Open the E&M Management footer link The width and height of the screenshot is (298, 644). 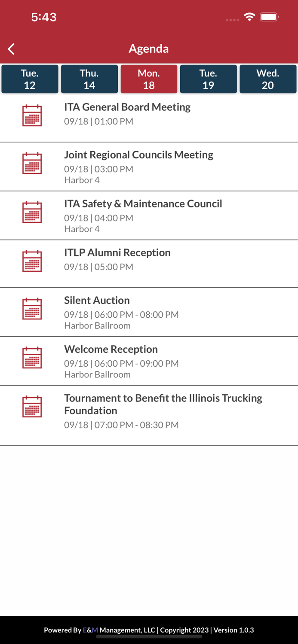click(89, 630)
